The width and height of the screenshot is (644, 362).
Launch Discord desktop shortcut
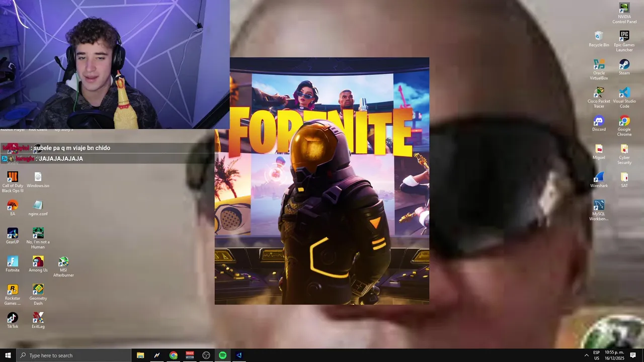(599, 124)
